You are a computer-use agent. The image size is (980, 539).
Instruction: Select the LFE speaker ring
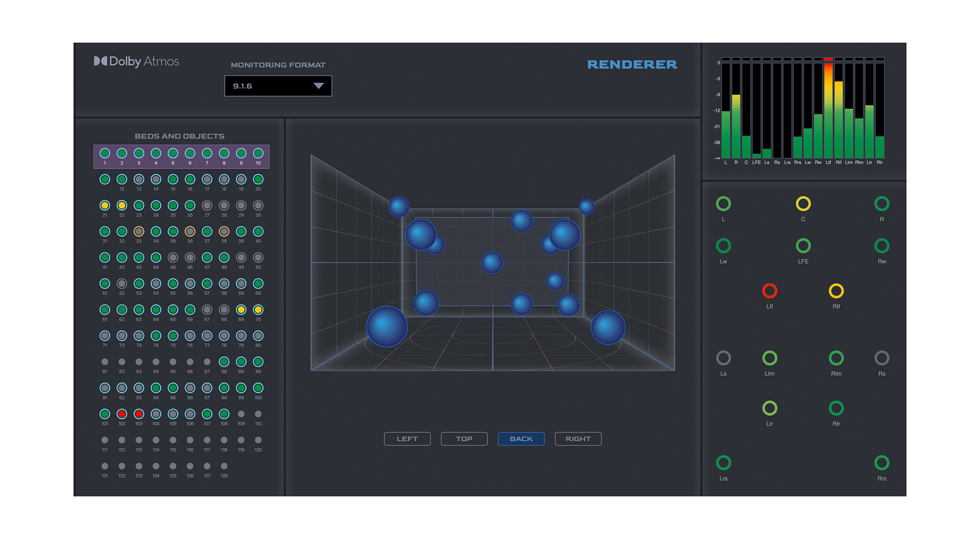pos(803,245)
